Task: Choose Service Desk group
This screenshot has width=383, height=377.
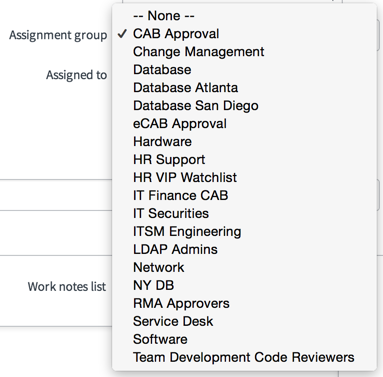Action: click(244, 322)
